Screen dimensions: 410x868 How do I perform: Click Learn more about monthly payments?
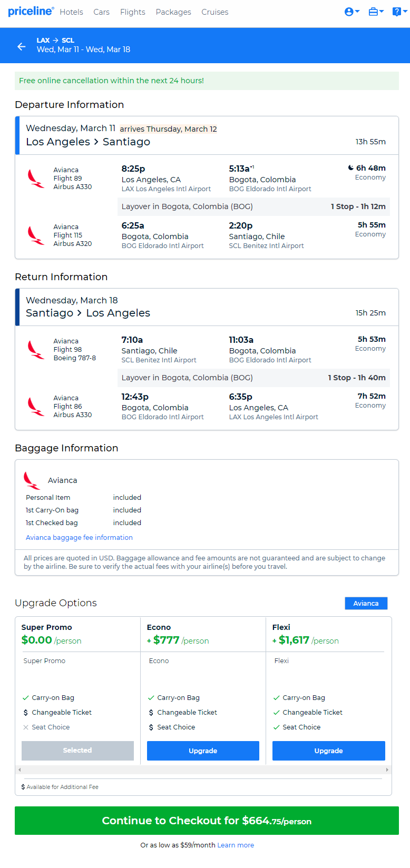pos(236,845)
